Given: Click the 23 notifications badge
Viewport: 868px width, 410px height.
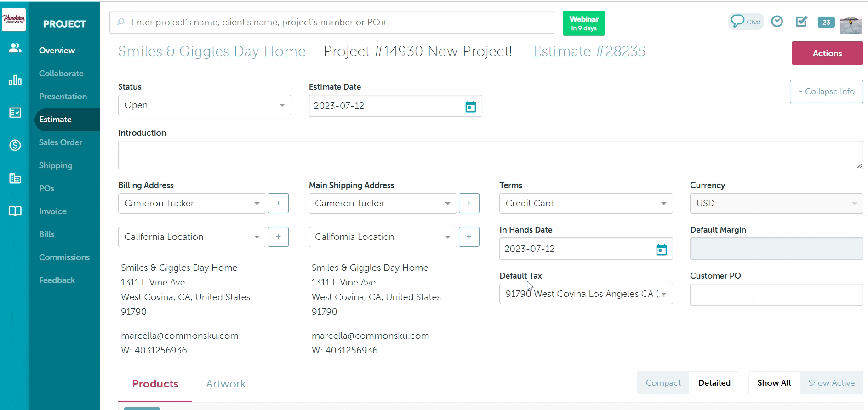Looking at the screenshot, I should click(x=826, y=22).
